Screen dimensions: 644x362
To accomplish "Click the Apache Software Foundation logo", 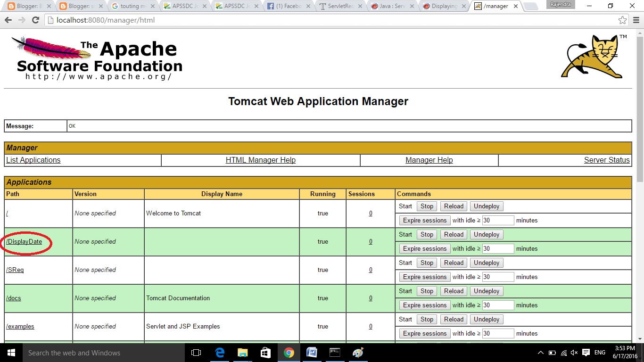I will (x=97, y=58).
